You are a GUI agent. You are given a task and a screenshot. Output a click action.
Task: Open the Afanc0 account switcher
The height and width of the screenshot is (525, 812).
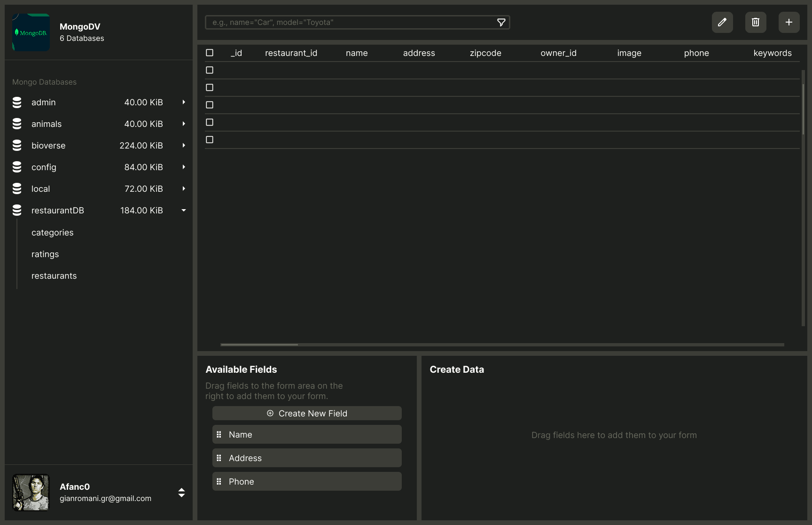click(181, 493)
